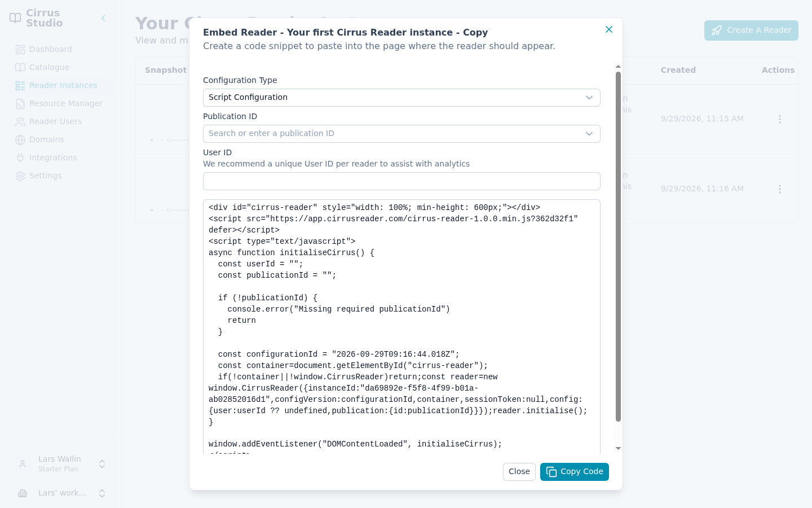This screenshot has width=812, height=508.
Task: Click the Integrations plug icon in the sidebar
Action: (20, 158)
